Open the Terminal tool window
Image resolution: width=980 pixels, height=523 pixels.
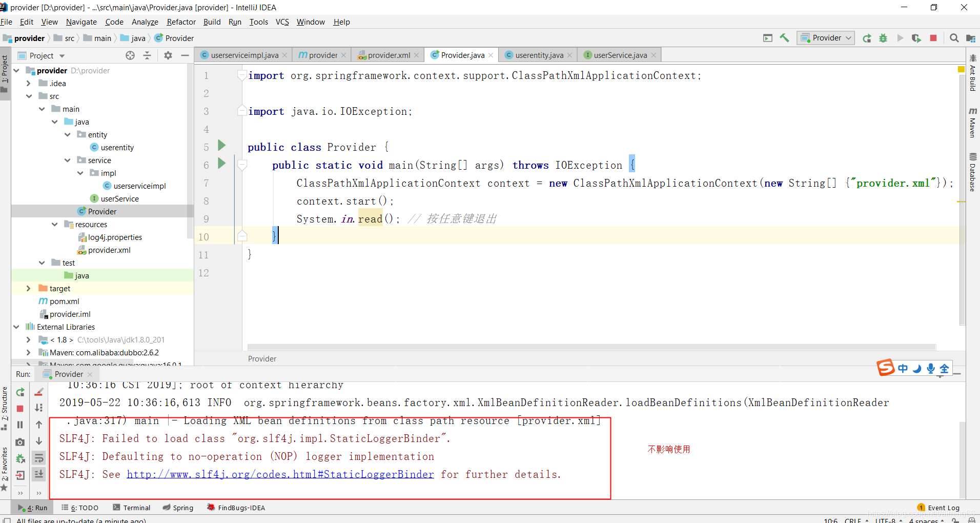[132, 508]
